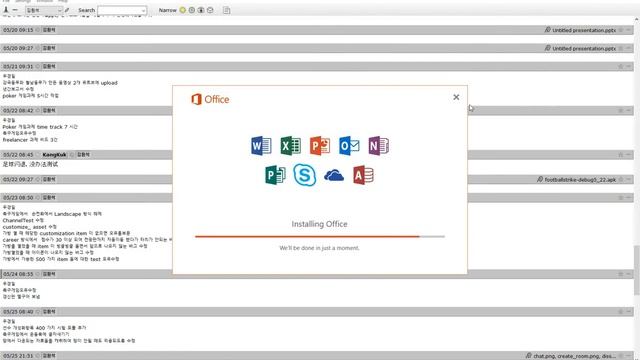Viewport: 640px width, 360px height.
Task: Close the Installing Office dialog
Action: tap(456, 97)
